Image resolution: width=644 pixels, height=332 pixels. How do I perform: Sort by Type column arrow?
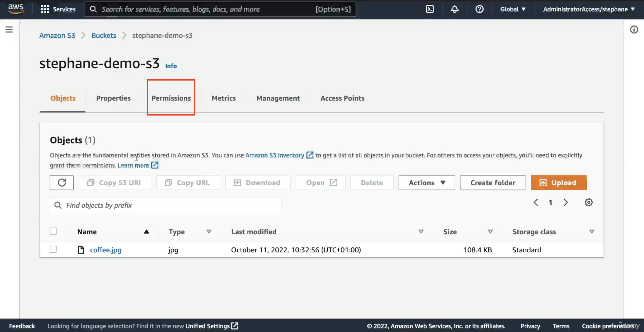[209, 232]
